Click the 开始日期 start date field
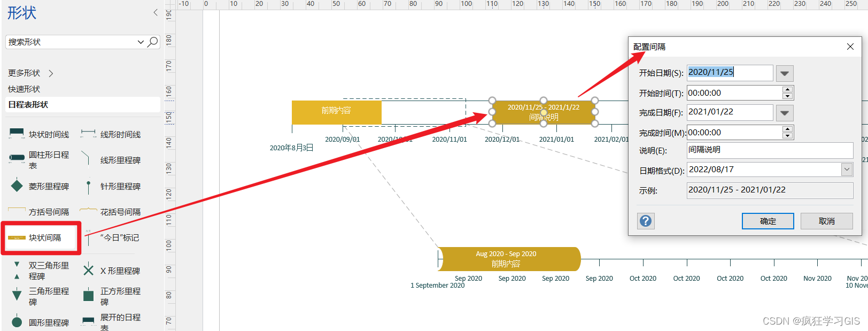 730,73
